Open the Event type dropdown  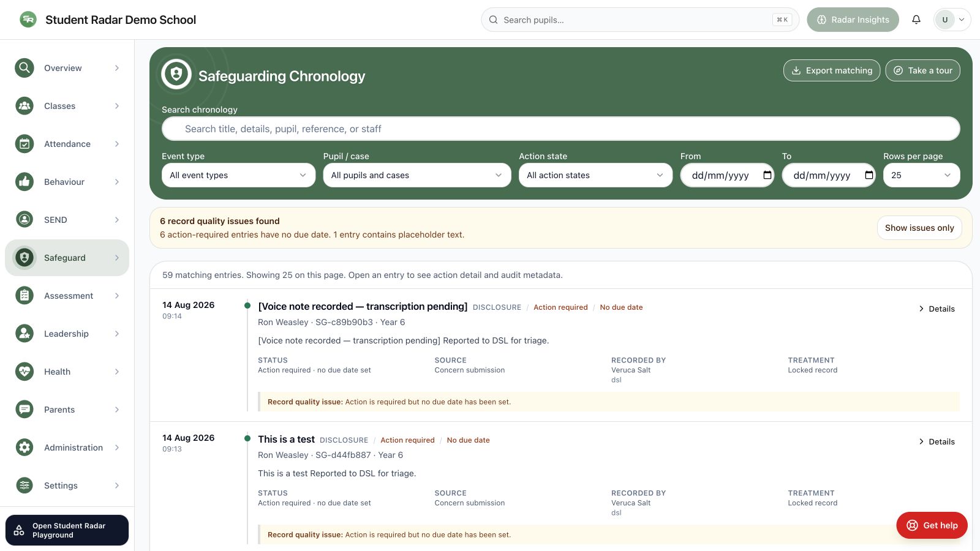coord(238,175)
